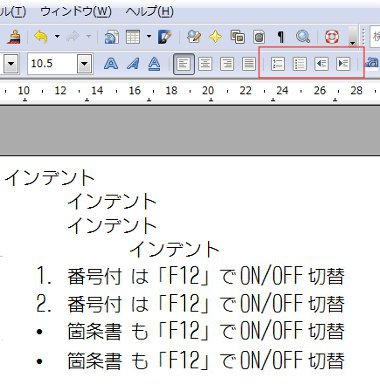Open the Undo history dropdown arrow

coord(57,36)
